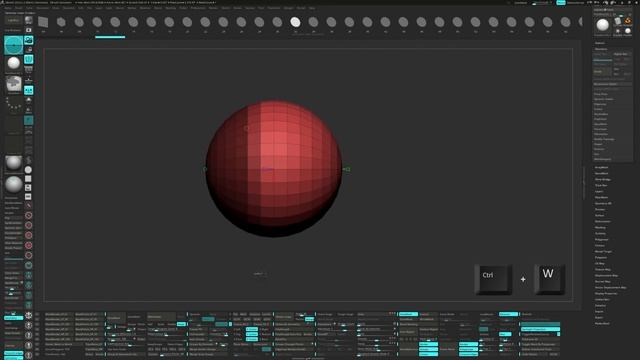Open the dotted arc stroke thumbnail
The width and height of the screenshot is (640, 360).
(x=13, y=103)
